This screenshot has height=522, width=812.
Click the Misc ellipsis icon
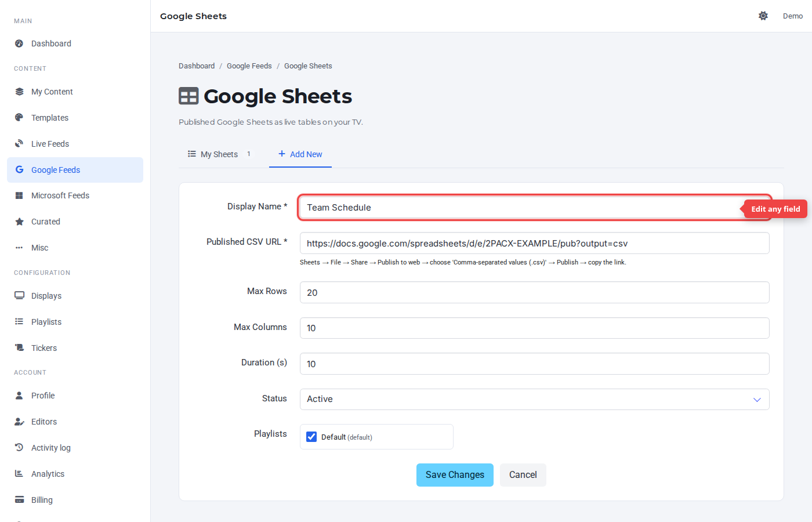[x=19, y=248]
